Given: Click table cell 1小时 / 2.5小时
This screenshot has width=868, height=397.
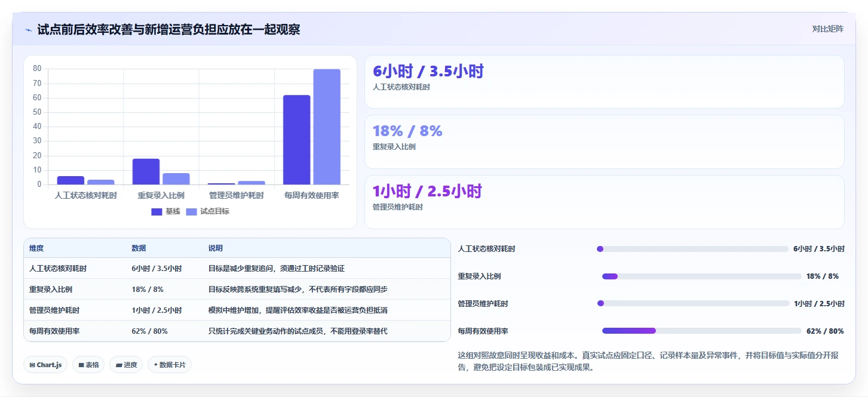Looking at the screenshot, I should (x=157, y=310).
